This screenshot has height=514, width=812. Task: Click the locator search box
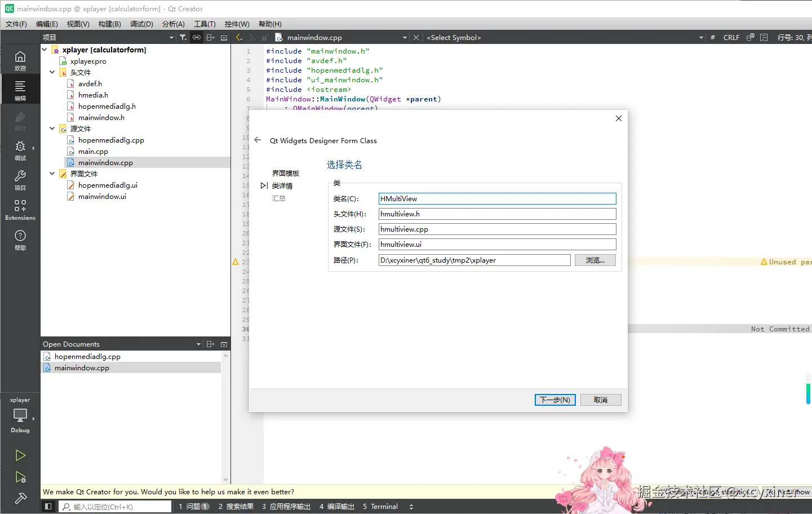(115, 507)
